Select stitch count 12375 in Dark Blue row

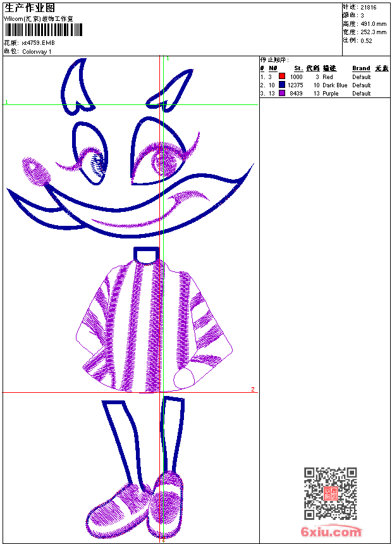(295, 85)
